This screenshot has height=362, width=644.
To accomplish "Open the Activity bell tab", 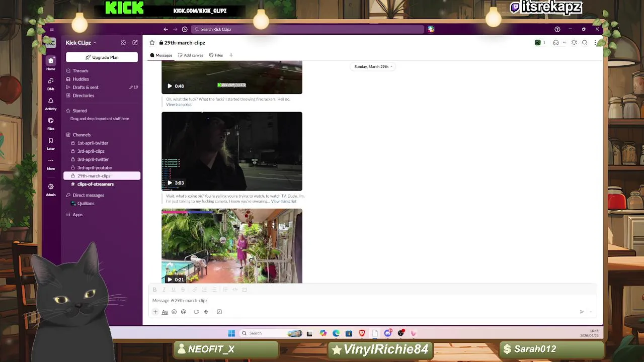I will pos(51,104).
